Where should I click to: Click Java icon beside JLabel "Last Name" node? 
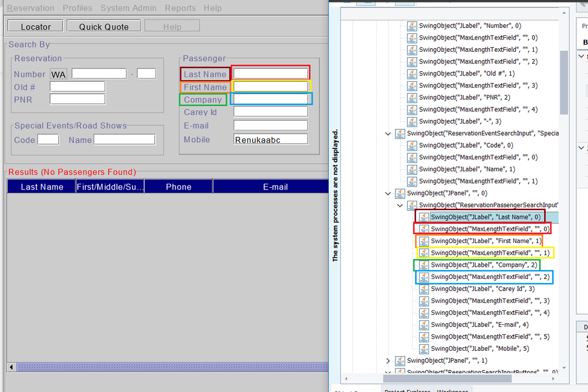(x=424, y=217)
